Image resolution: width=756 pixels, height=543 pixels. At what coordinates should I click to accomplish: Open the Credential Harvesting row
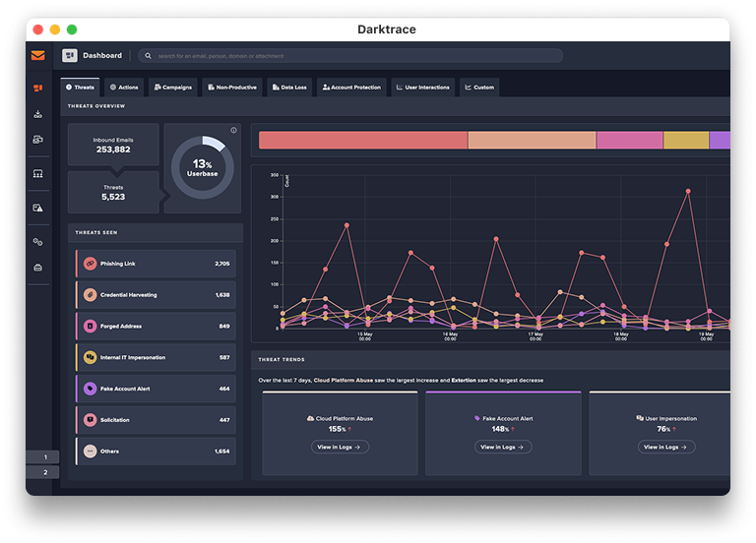tap(156, 295)
